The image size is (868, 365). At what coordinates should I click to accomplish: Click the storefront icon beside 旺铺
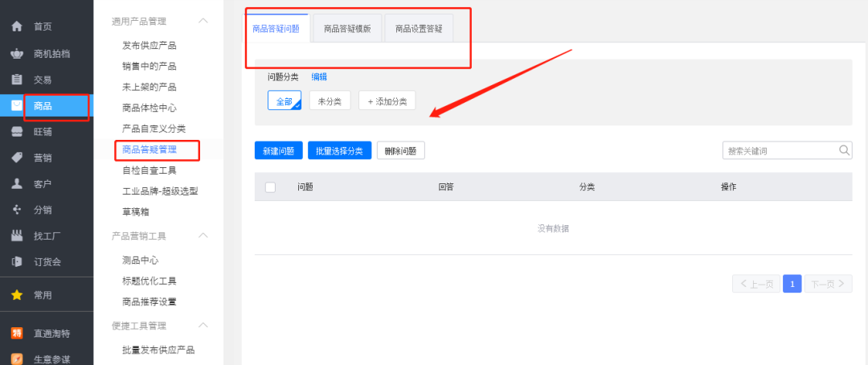pyautogui.click(x=17, y=132)
